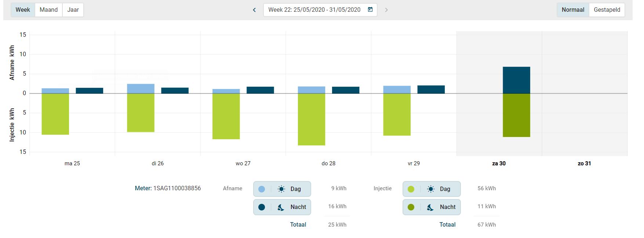
Task: Click the sun icon in Afname Dag
Action: [281, 189]
